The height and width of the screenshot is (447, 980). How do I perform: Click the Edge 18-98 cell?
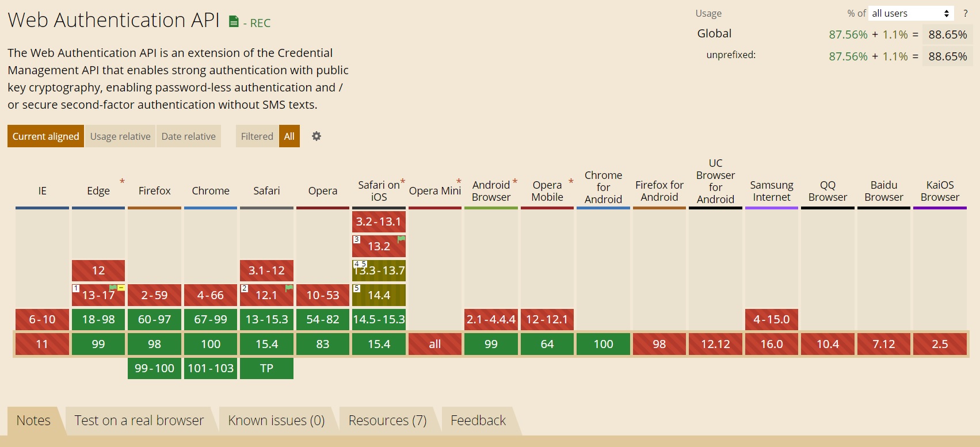[98, 319]
